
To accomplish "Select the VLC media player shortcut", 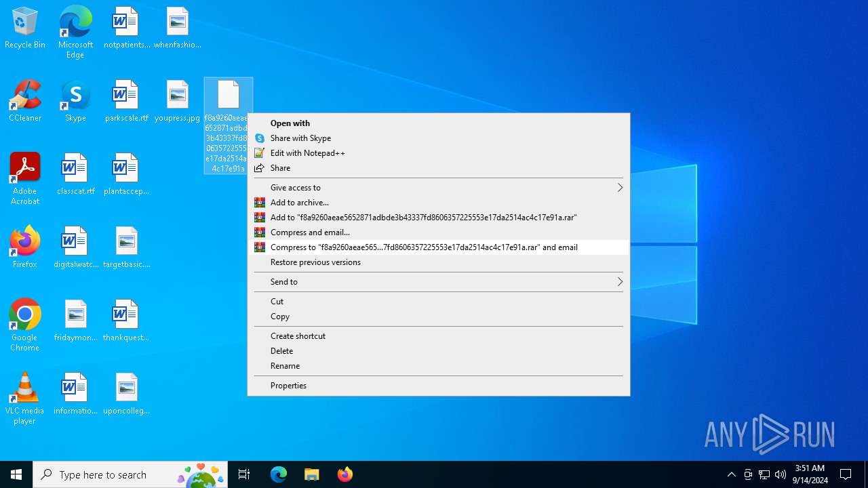I will [x=25, y=399].
